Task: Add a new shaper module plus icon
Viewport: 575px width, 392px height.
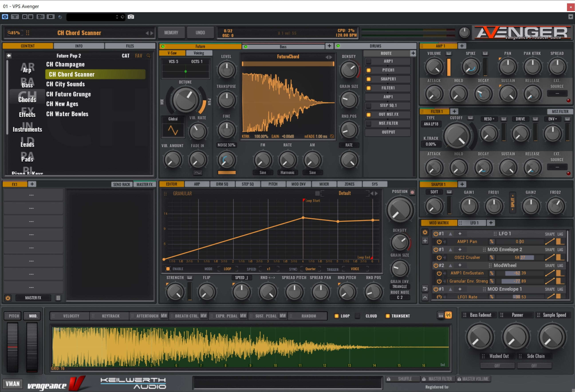Action: point(462,184)
